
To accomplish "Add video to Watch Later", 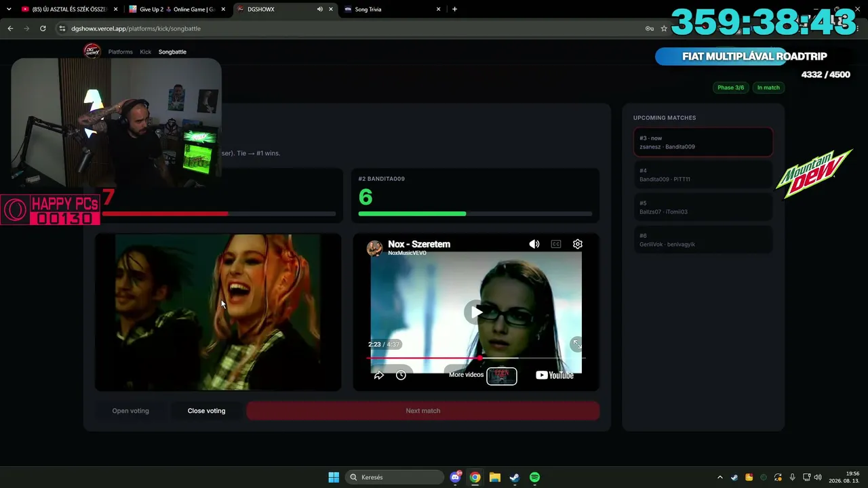I will [401, 375].
